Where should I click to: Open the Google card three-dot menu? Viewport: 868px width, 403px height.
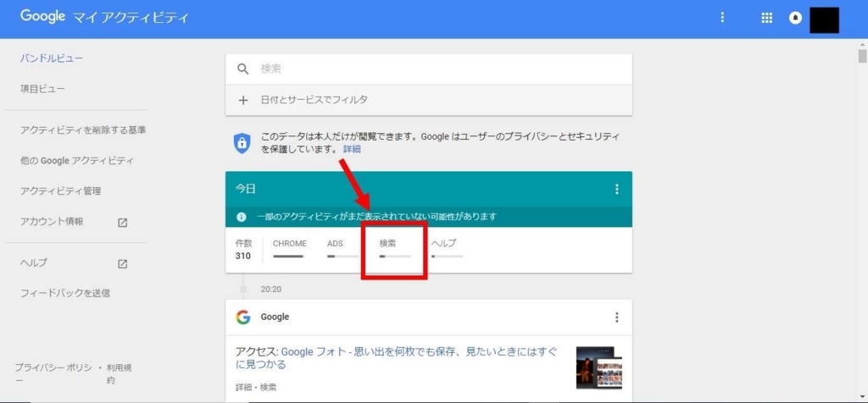click(617, 317)
